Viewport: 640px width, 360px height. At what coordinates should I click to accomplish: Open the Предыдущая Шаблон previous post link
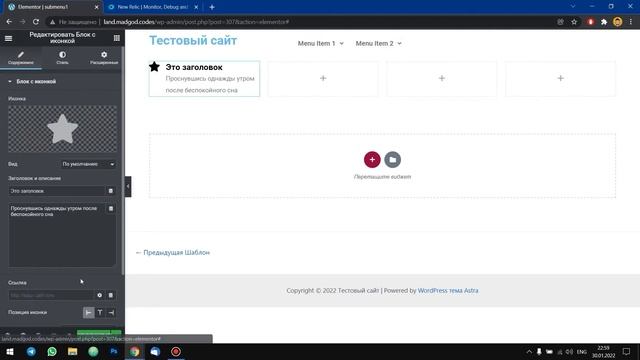point(173,253)
